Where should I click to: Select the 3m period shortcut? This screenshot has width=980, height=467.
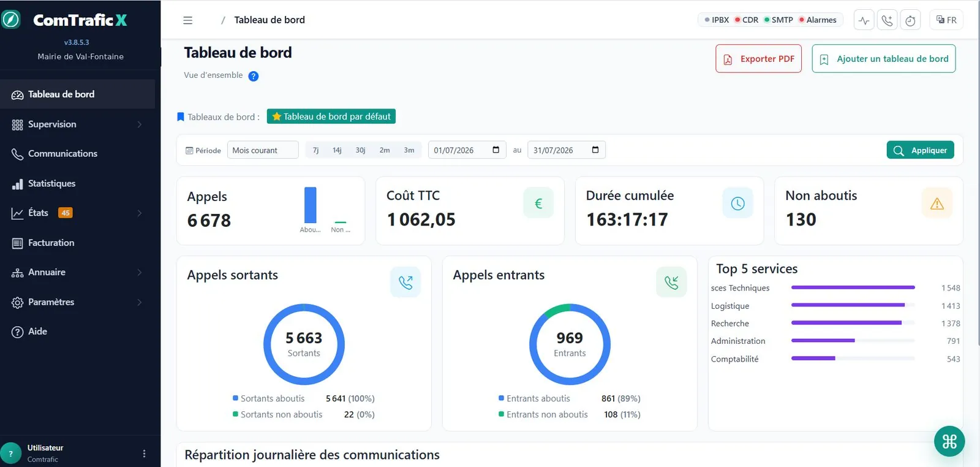[409, 150]
